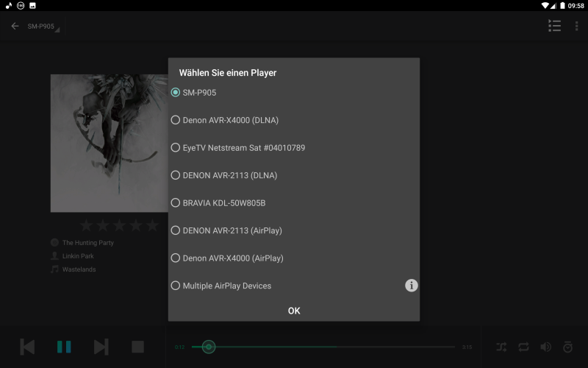Rate the track five stars
This screenshot has height=368, width=588.
click(x=152, y=225)
